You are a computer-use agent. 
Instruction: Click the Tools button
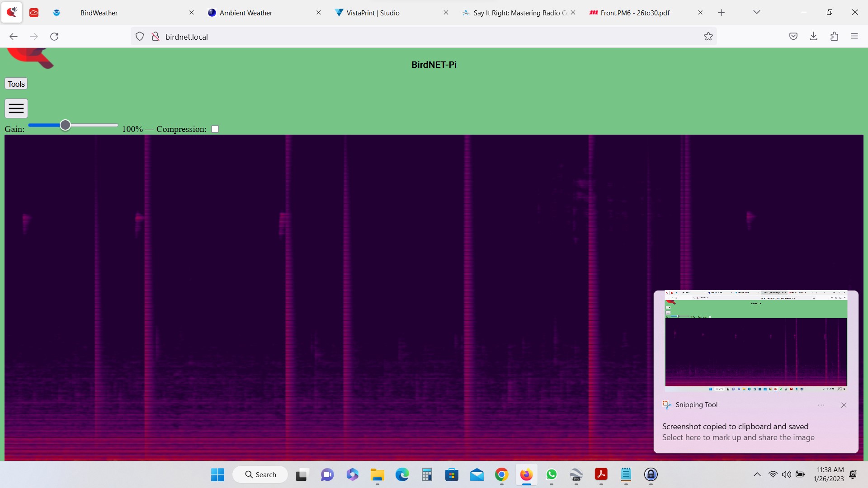(16, 84)
